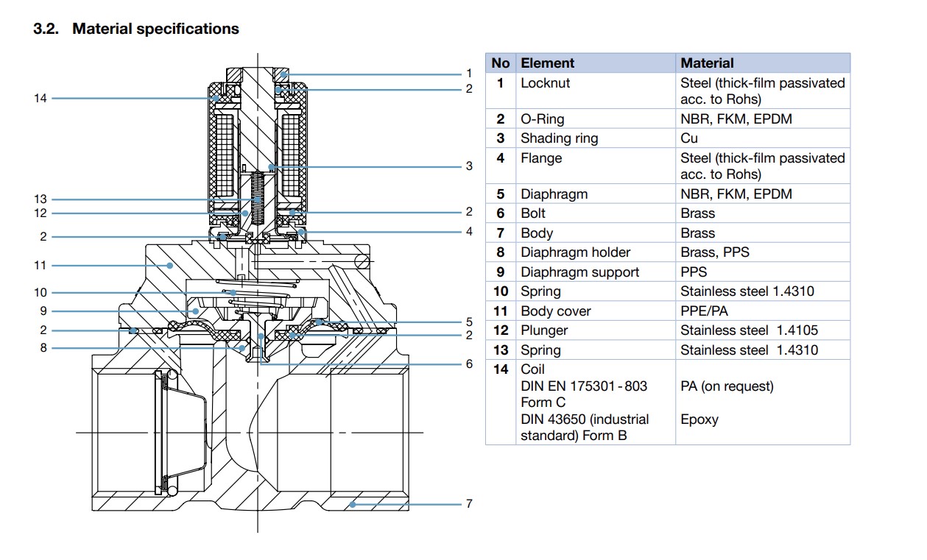
Task: Click the "PPE/PA" material cell
Action: click(x=705, y=311)
